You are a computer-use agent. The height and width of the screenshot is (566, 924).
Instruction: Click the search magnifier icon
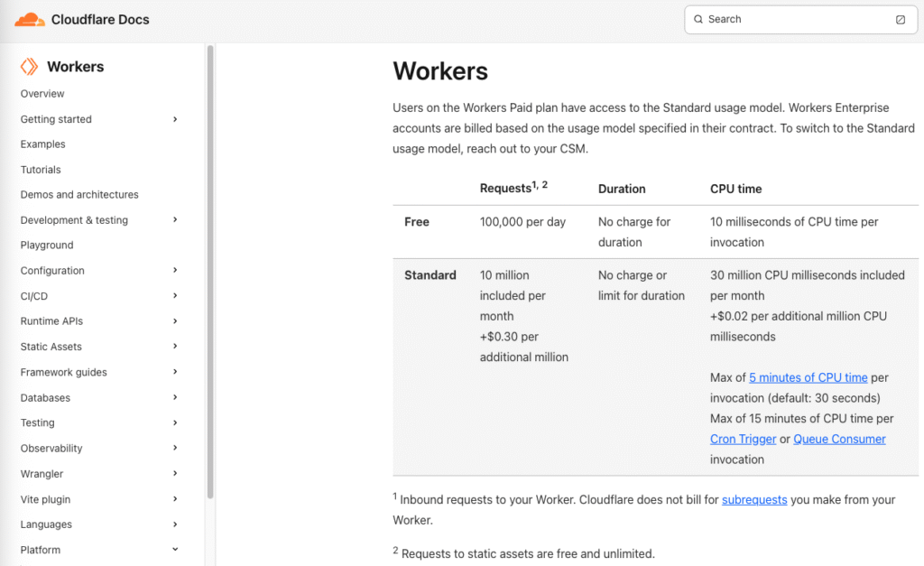pos(698,20)
